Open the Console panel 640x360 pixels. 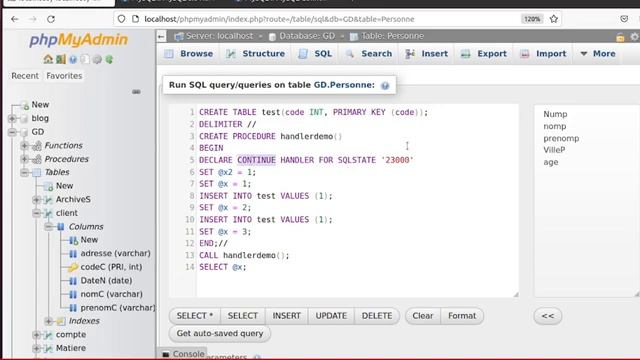point(183,354)
